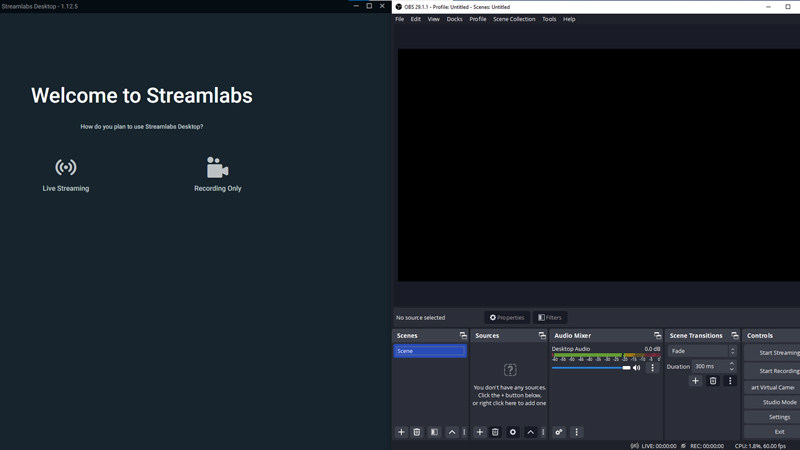Screen dimensions: 800x450
Task: Adjust the Desktop Audio volume slider
Action: (x=591, y=368)
